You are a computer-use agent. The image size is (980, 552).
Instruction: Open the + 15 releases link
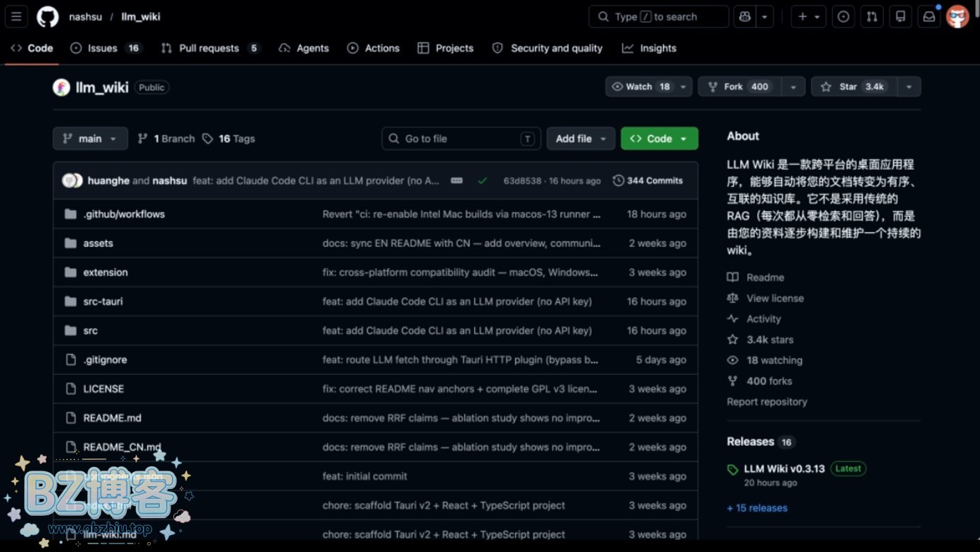click(x=756, y=507)
